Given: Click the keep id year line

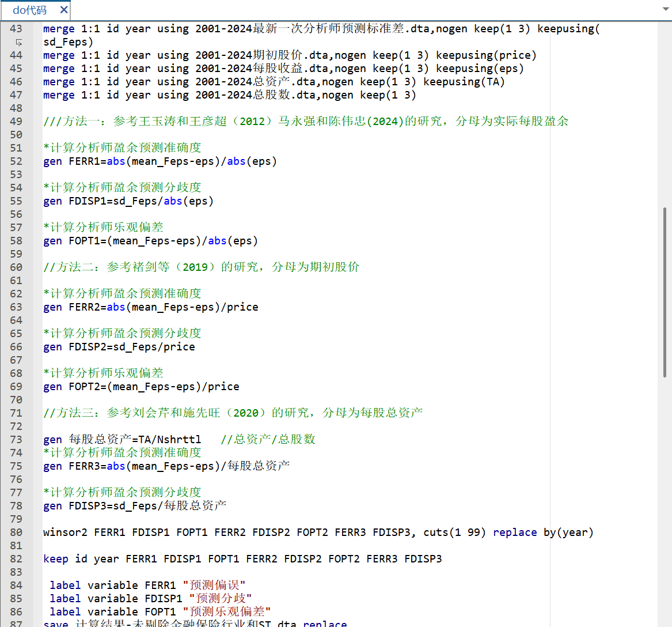Looking at the screenshot, I should pyautogui.click(x=242, y=559).
